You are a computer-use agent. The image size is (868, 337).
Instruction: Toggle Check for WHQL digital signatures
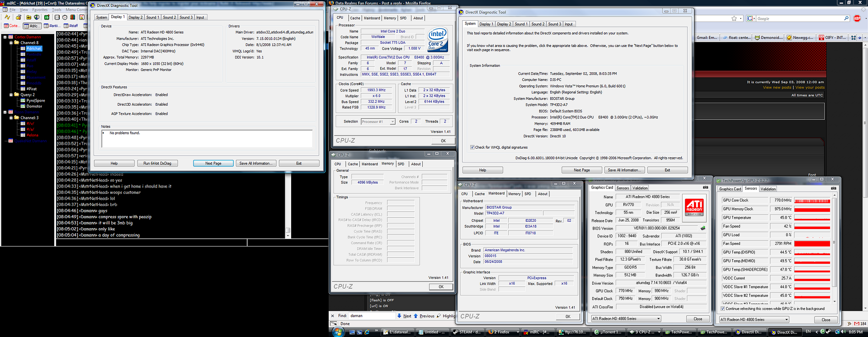pyautogui.click(x=472, y=147)
